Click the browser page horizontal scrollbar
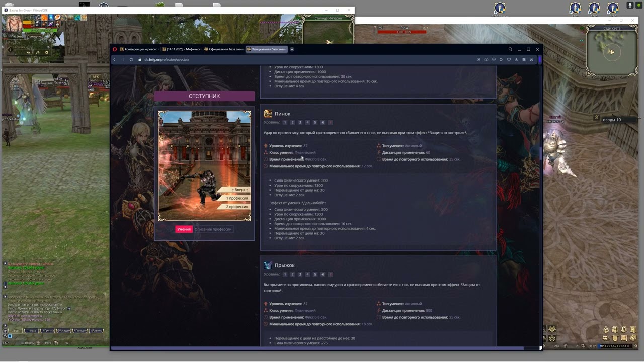 [317, 348]
